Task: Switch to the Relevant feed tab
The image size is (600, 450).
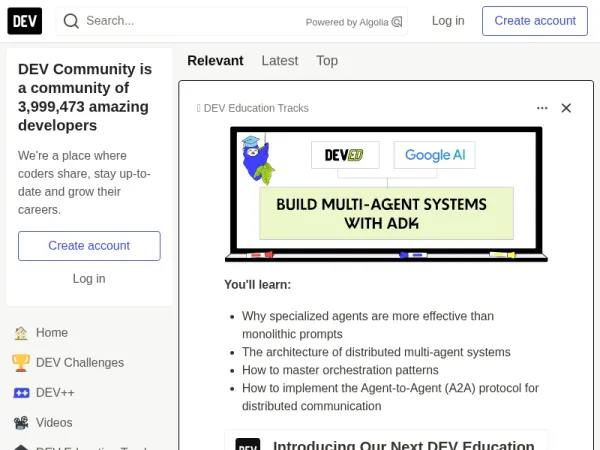Action: pos(215,60)
